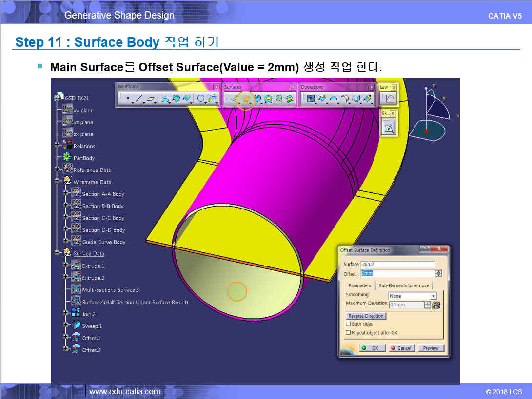Click the Point tool in Wireframe toolbar
Viewport: 532px width, 399px height.
[128, 99]
